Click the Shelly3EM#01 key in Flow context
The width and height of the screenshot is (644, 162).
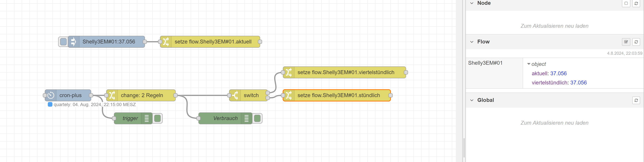coord(485,63)
